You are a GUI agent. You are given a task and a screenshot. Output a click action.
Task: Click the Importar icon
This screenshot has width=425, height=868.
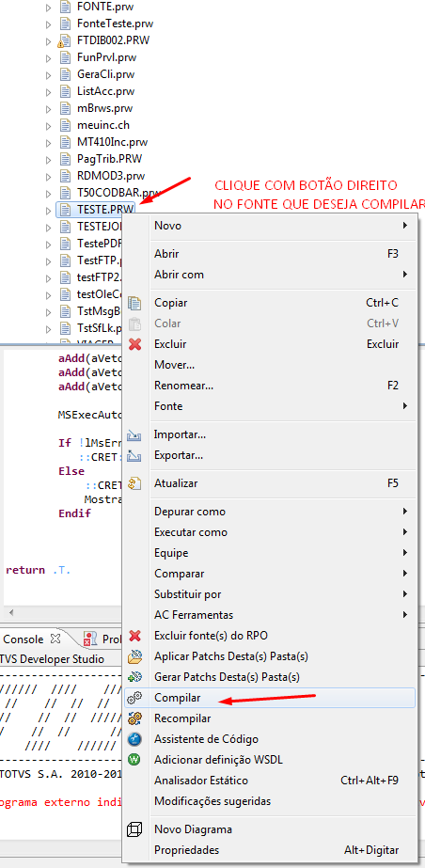pyautogui.click(x=134, y=435)
